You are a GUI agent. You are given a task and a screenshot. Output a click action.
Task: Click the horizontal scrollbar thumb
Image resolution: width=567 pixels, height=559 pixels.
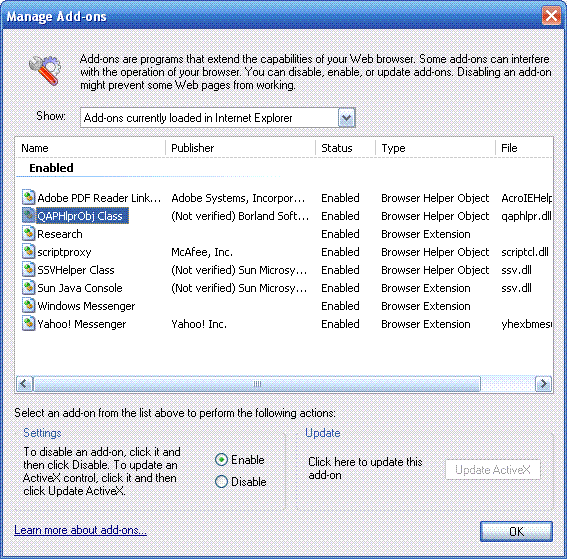click(257, 384)
